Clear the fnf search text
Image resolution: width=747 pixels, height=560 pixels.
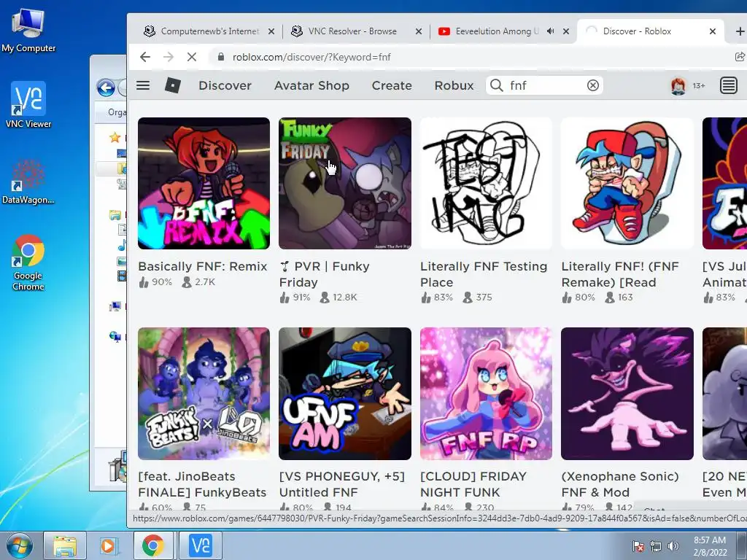[592, 85]
